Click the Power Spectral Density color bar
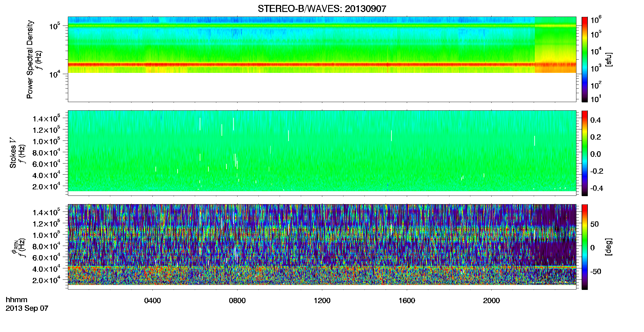644x332 pixels. pyautogui.click(x=584, y=59)
